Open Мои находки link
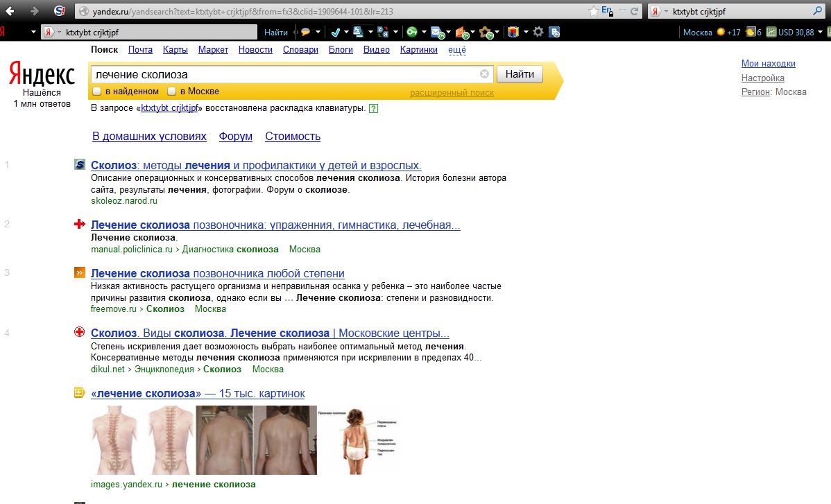This screenshot has height=504, width=831. tap(769, 64)
